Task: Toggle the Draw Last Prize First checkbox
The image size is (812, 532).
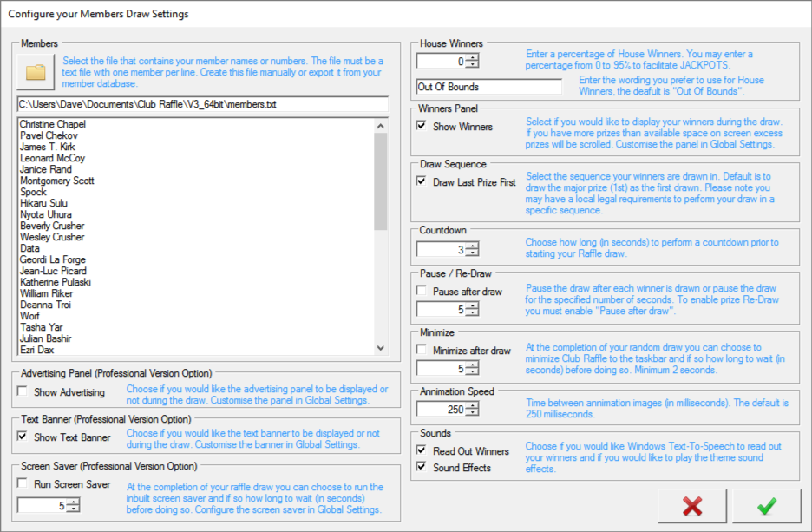Action: click(x=422, y=182)
